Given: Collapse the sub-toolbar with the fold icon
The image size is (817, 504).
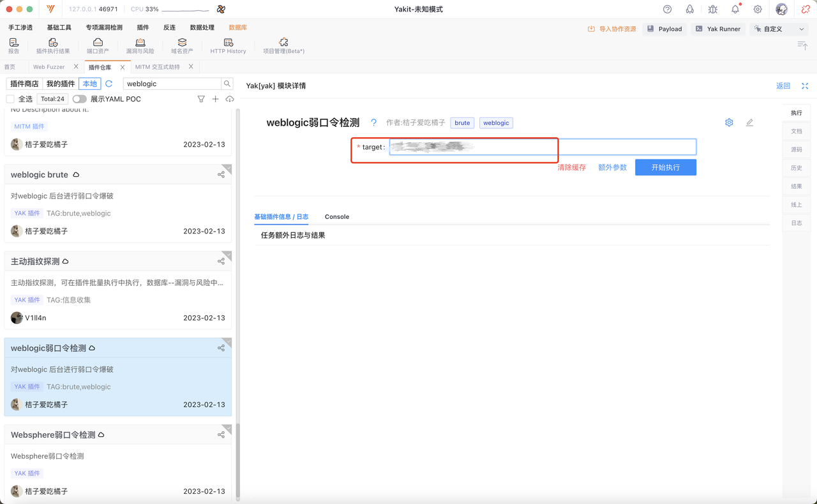Looking at the screenshot, I should (802, 45).
